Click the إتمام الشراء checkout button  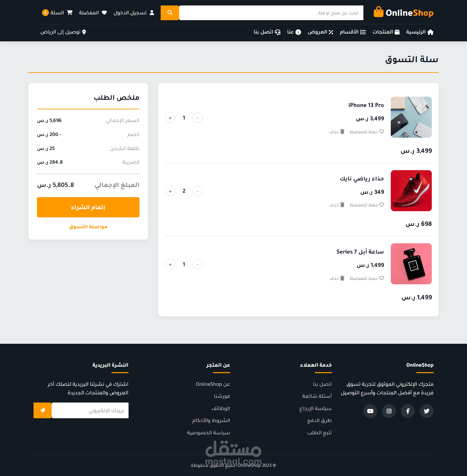(88, 207)
